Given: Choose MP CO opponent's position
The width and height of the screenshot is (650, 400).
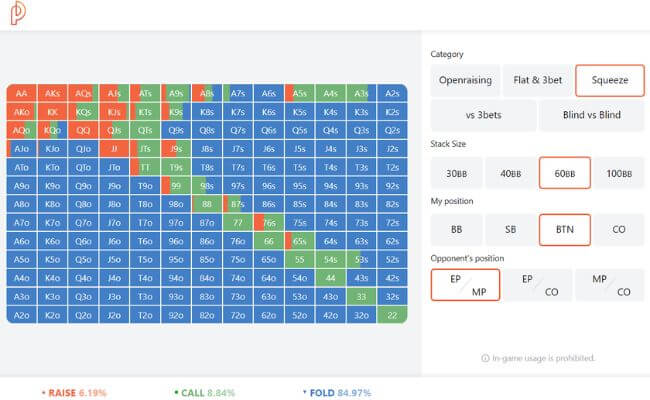Looking at the screenshot, I should [x=610, y=285].
